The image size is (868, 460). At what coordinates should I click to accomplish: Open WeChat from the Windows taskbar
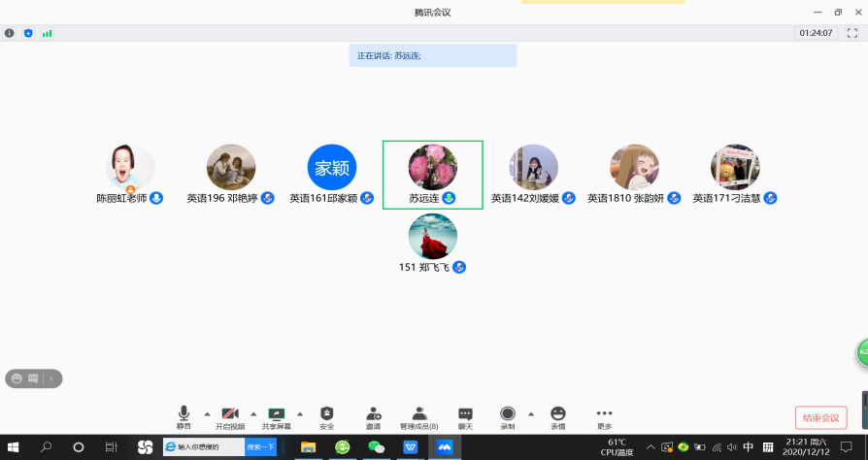376,447
